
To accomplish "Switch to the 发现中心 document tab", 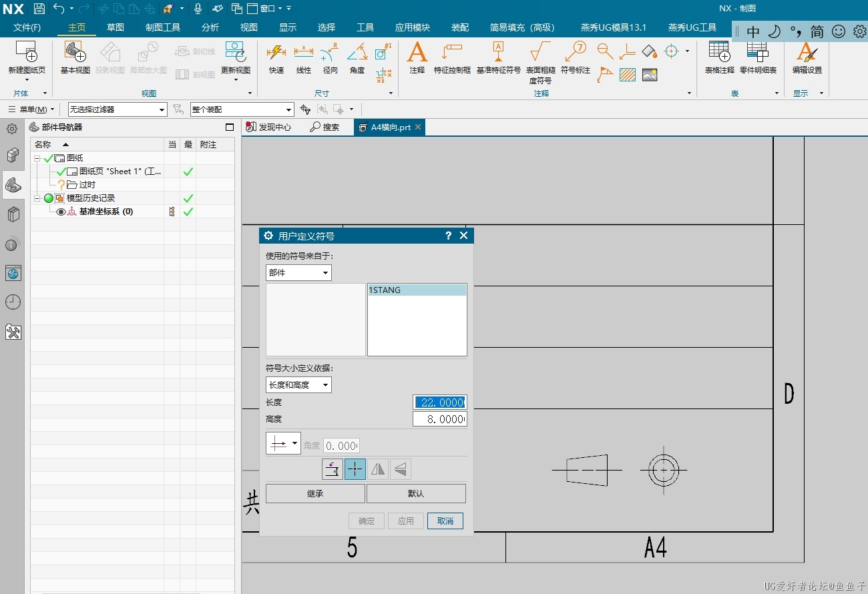I will [x=269, y=127].
